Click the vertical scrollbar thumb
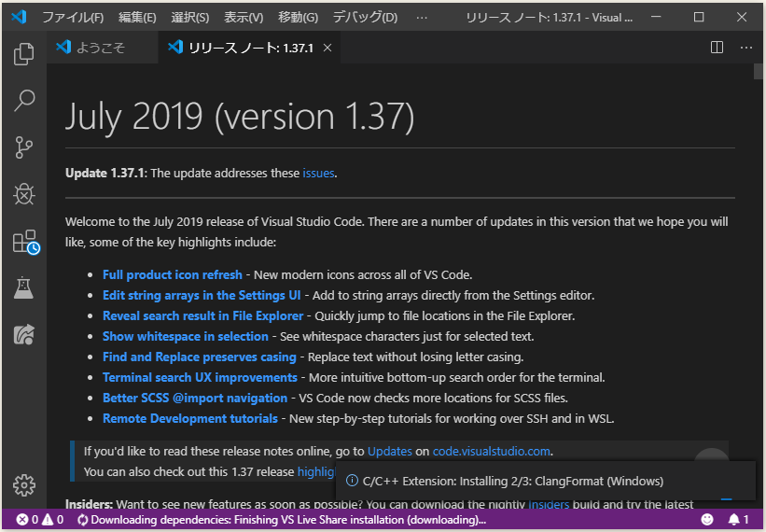The image size is (766, 532). (x=759, y=71)
